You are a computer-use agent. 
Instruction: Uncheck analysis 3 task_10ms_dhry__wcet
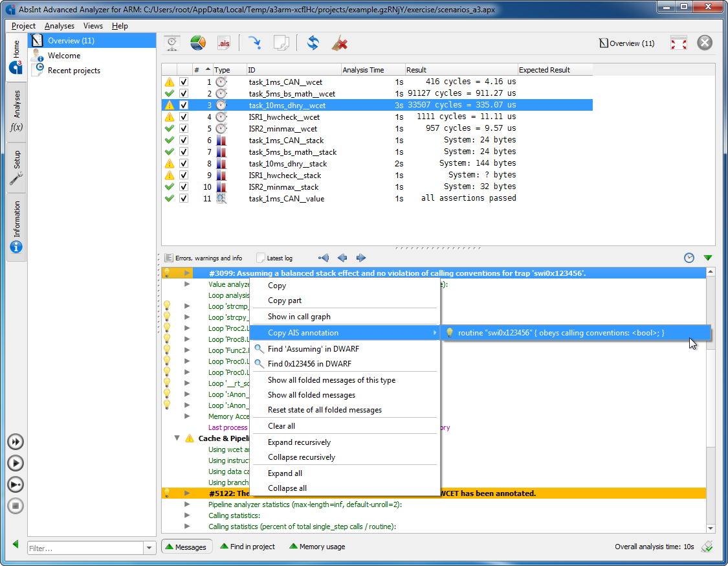pyautogui.click(x=184, y=105)
